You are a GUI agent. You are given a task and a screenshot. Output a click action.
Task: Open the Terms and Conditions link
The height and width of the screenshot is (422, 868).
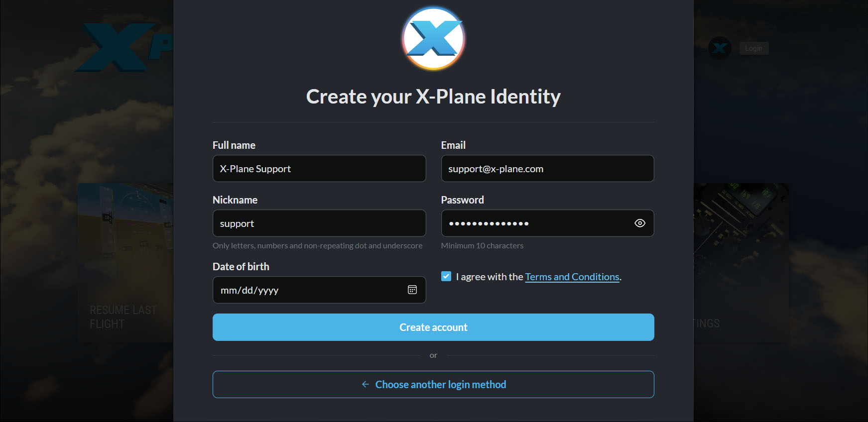572,277
